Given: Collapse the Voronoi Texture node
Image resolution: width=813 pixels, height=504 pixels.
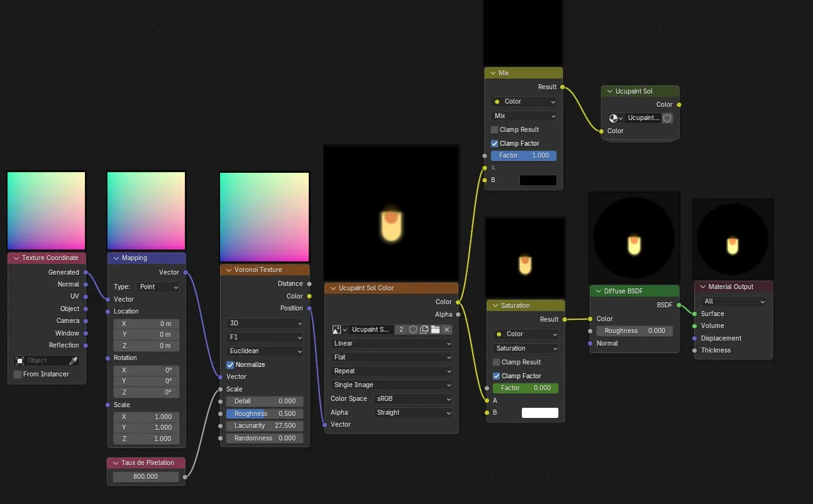Looking at the screenshot, I should tap(229, 270).
